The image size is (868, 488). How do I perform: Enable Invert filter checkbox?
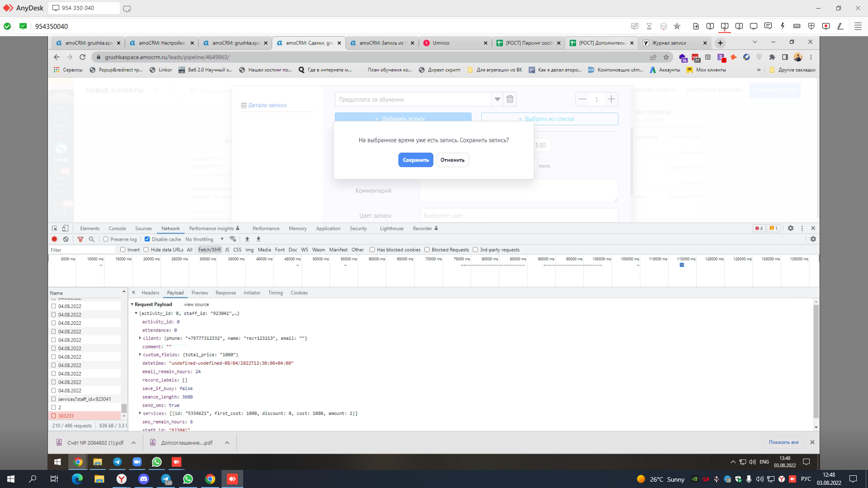123,249
